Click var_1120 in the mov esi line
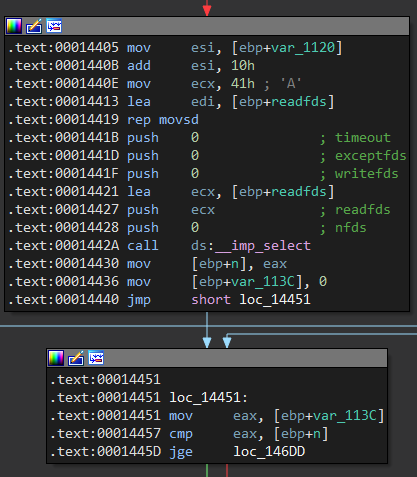417x477 pixels. click(303, 48)
